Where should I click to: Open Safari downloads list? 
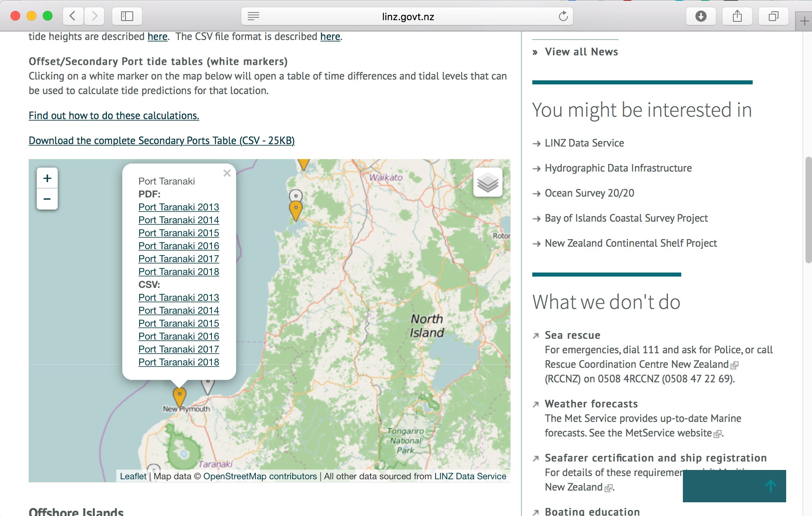pyautogui.click(x=701, y=16)
